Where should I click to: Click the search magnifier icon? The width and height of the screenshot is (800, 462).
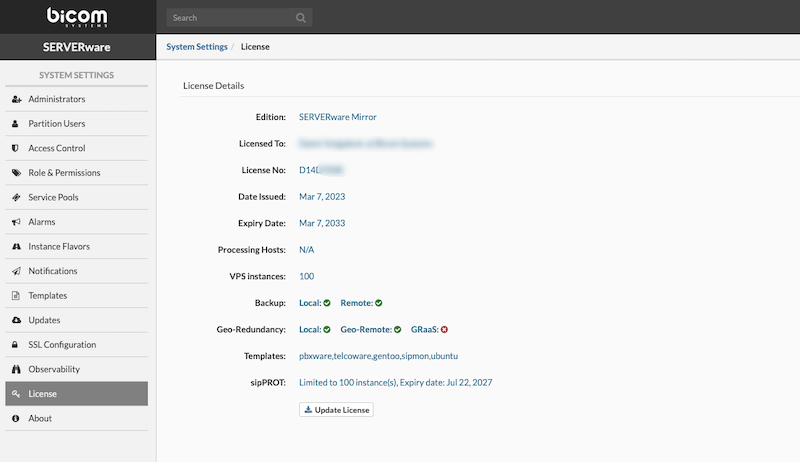tap(301, 18)
